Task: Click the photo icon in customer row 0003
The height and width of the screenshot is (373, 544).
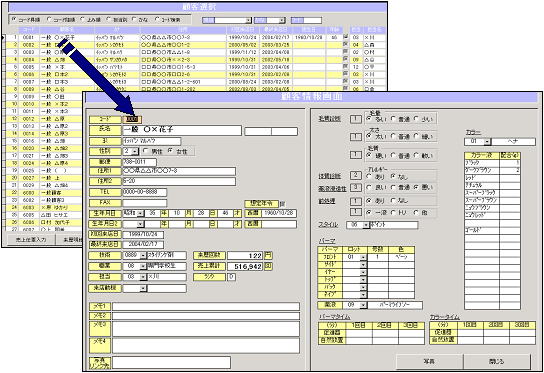Action: (x=346, y=52)
